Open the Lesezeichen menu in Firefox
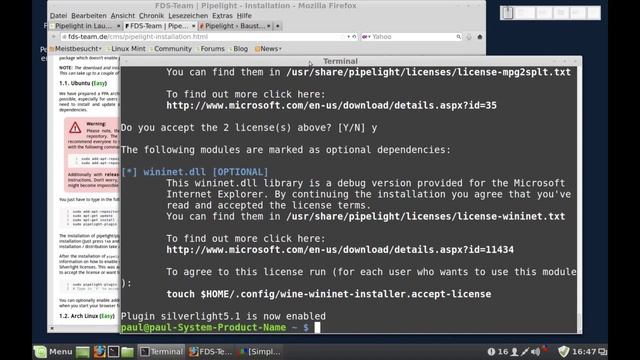The image size is (640, 360). pyautogui.click(x=188, y=16)
